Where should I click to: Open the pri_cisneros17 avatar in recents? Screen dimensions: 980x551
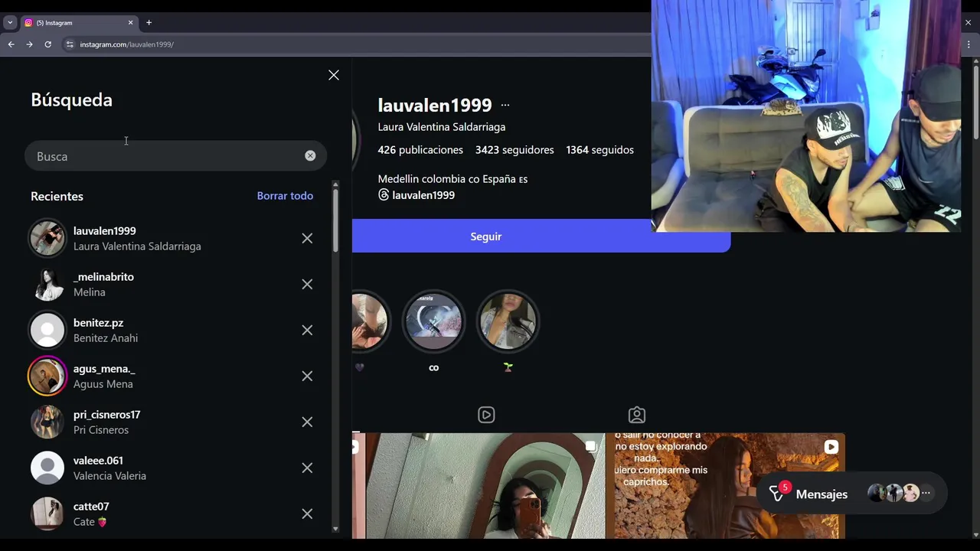coord(47,422)
